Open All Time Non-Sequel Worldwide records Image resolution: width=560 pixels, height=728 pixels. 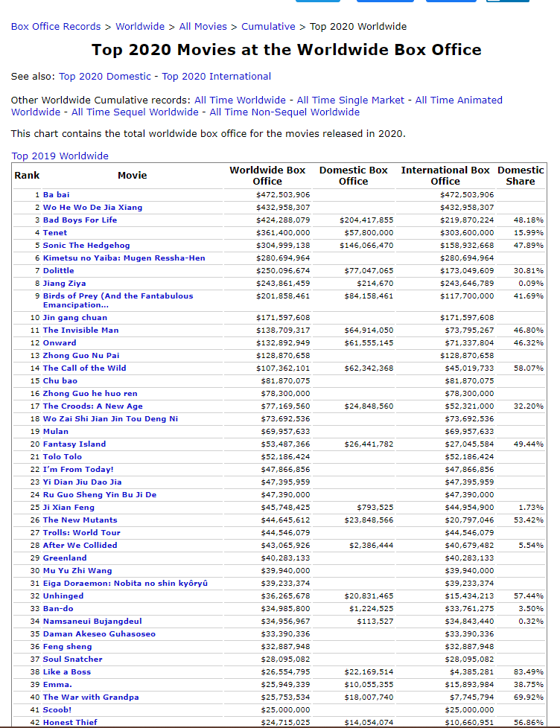pos(284,112)
